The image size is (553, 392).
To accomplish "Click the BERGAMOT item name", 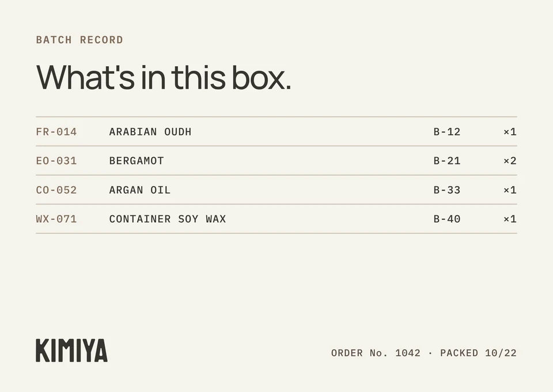I will click(x=137, y=161).
